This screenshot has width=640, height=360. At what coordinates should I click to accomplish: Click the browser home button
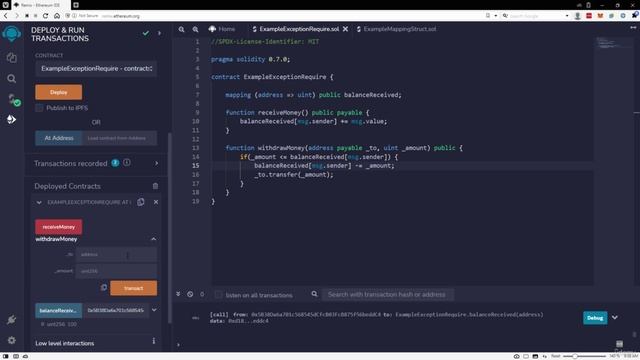coord(57,16)
